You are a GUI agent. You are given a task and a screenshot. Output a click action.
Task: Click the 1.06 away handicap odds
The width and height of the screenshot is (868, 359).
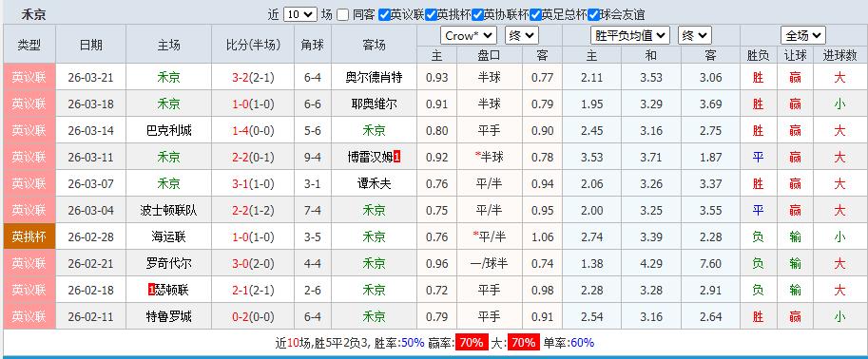(x=543, y=236)
